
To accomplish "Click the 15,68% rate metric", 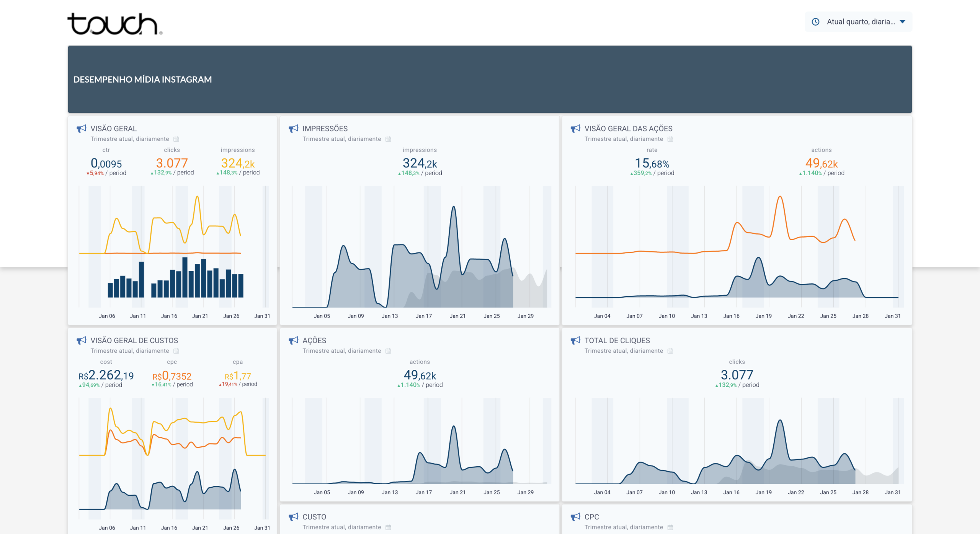I will (x=652, y=164).
